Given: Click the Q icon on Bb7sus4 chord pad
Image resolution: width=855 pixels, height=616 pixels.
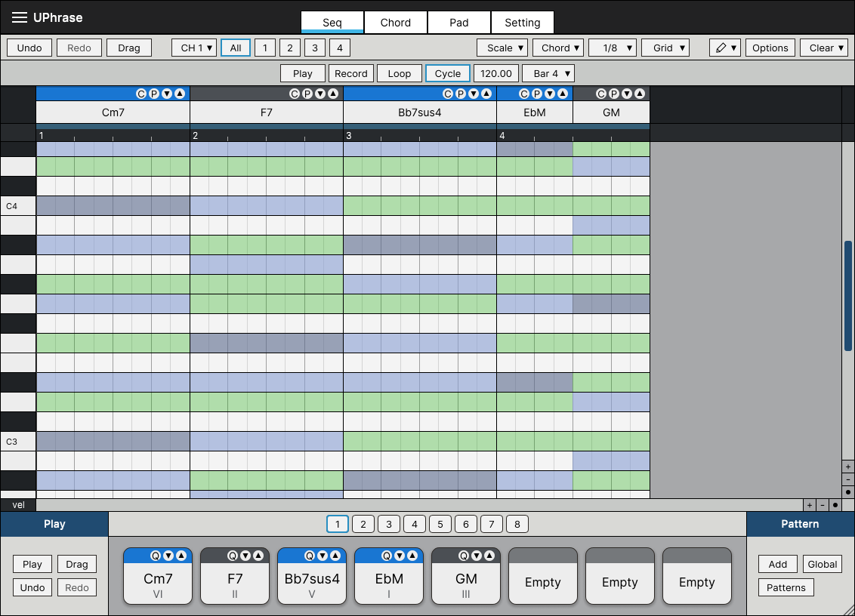Looking at the screenshot, I should tap(309, 556).
